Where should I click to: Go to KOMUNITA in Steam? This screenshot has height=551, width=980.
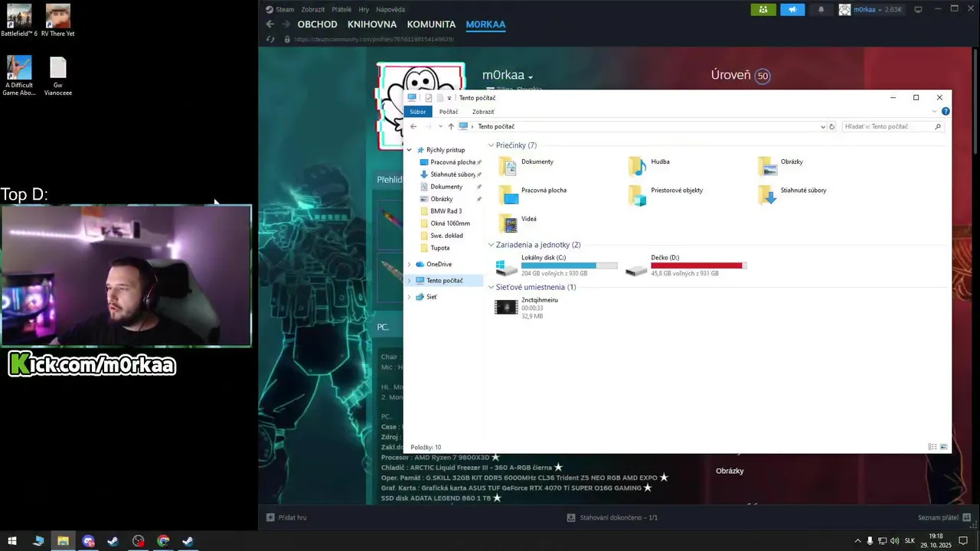(431, 24)
